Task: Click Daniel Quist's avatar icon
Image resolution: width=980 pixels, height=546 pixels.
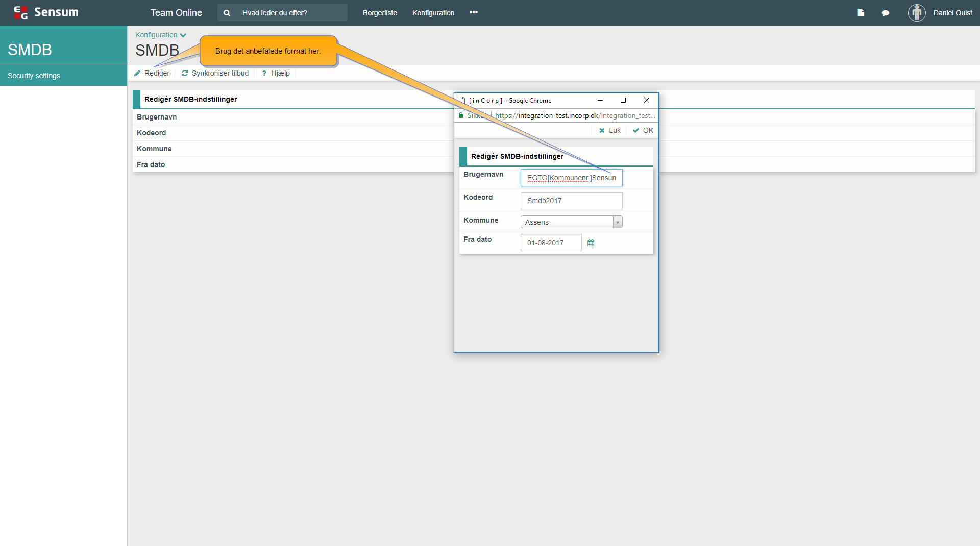Action: [x=917, y=13]
